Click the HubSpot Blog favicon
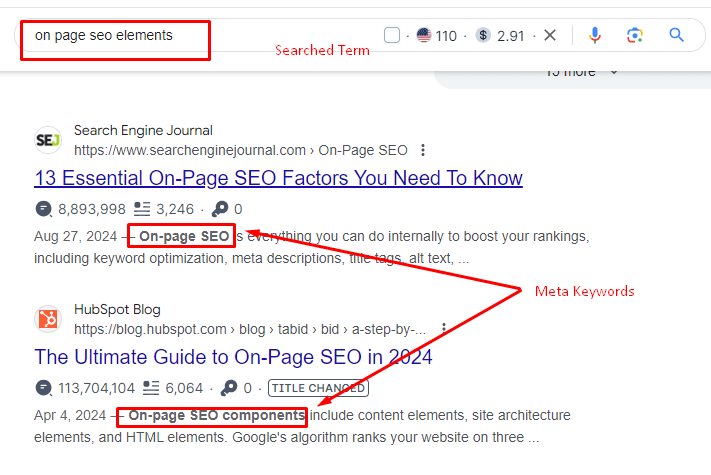Screen dimensions: 711x475 (48, 319)
